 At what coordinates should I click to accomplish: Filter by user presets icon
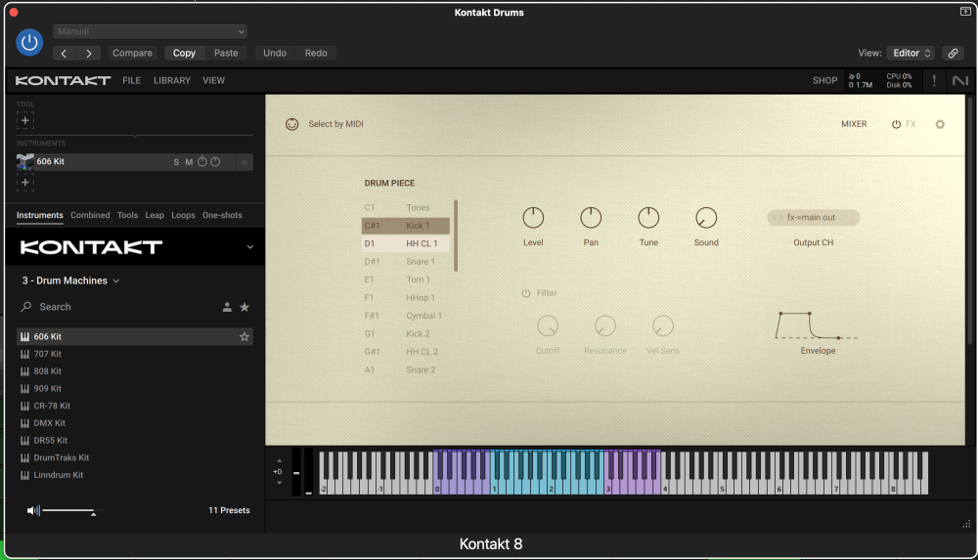pos(227,307)
